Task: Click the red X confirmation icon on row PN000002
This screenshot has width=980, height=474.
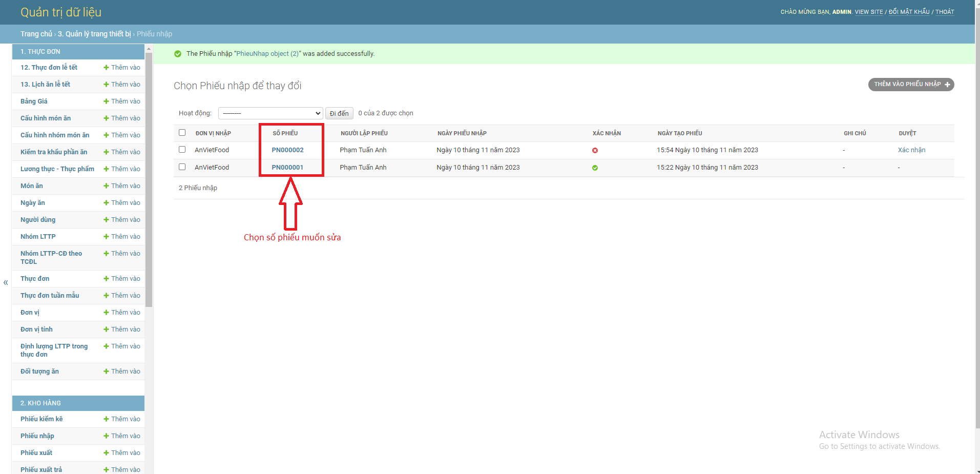Action: [595, 150]
